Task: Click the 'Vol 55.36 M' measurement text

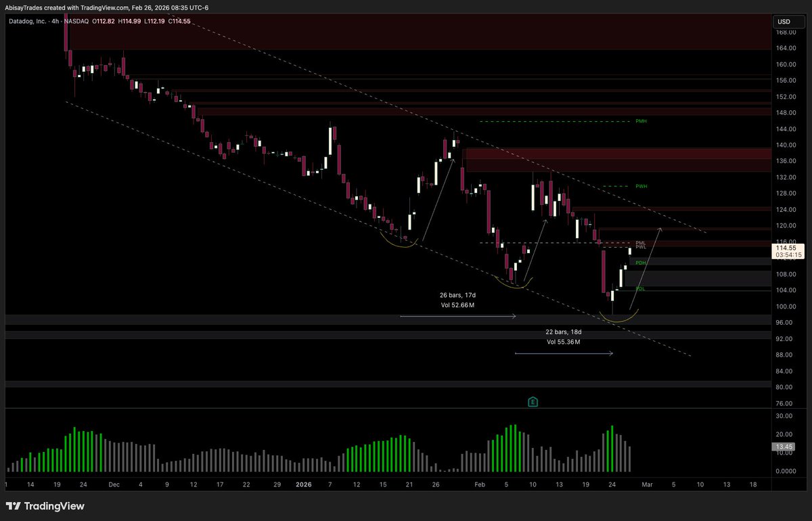Action: click(x=564, y=342)
